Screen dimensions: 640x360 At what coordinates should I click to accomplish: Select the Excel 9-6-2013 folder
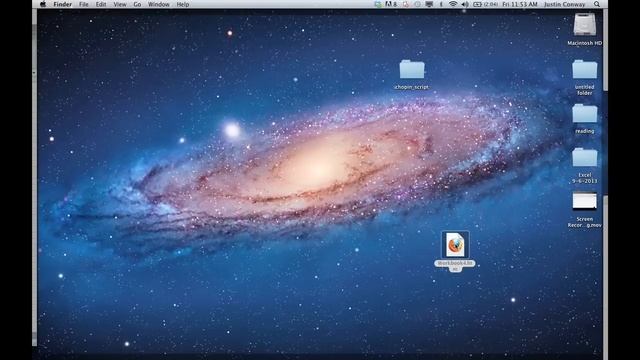click(584, 158)
